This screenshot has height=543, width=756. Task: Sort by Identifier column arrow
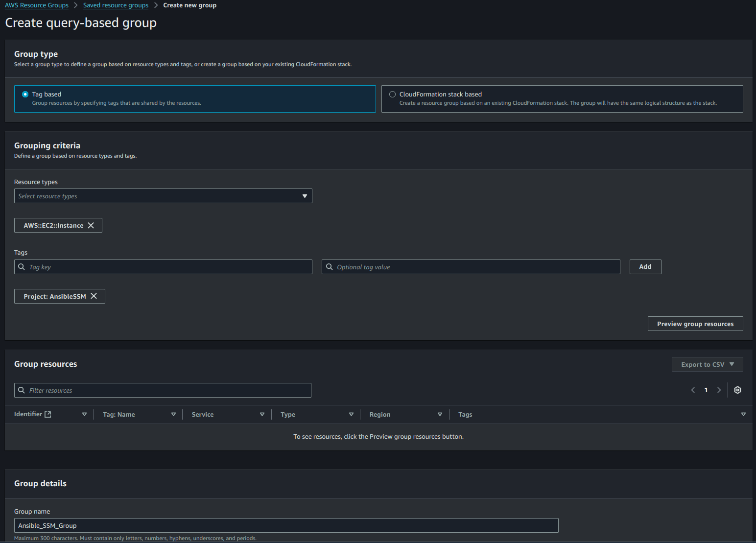(x=84, y=414)
